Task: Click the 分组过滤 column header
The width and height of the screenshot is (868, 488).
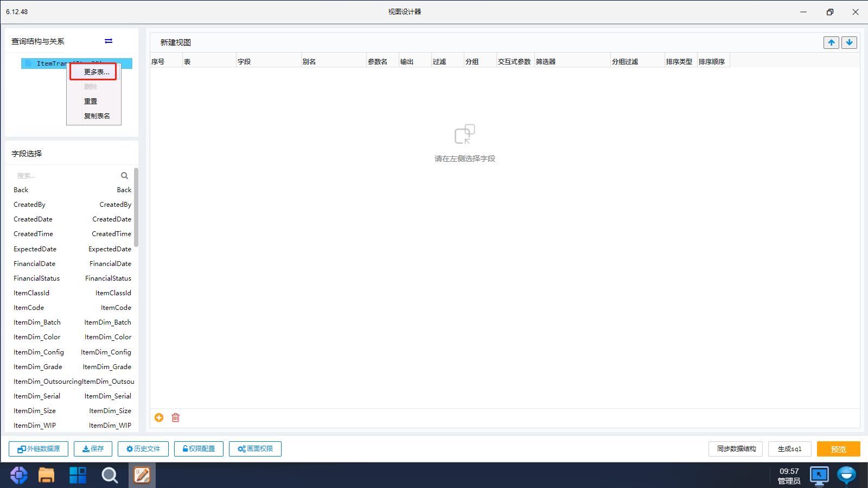Action: coord(637,61)
